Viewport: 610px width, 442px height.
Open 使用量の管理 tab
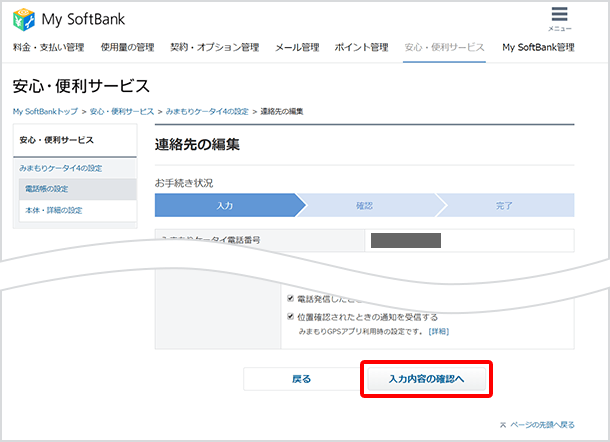point(128,47)
